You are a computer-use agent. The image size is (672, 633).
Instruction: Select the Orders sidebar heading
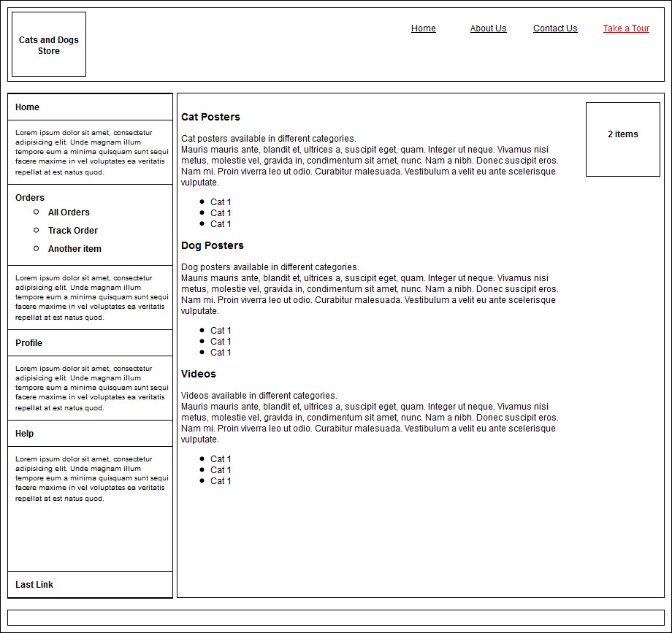pyautogui.click(x=29, y=197)
